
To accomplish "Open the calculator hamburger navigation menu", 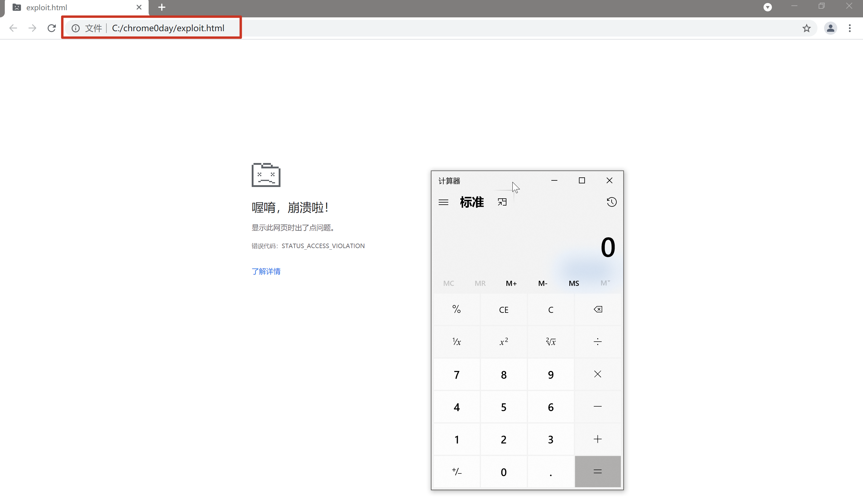I will point(443,202).
